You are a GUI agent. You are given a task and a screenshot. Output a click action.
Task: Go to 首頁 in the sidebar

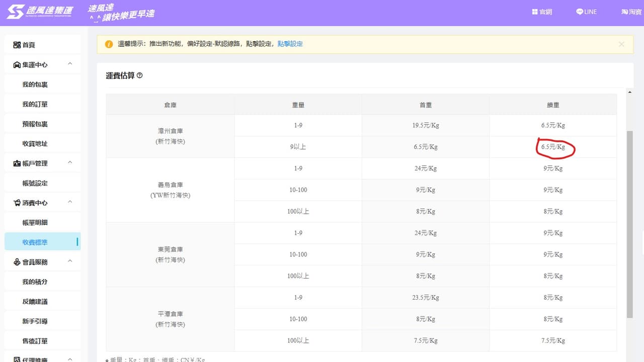tap(42, 45)
